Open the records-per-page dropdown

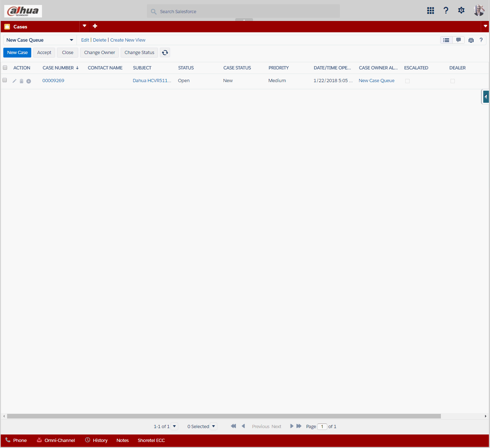coord(174,426)
